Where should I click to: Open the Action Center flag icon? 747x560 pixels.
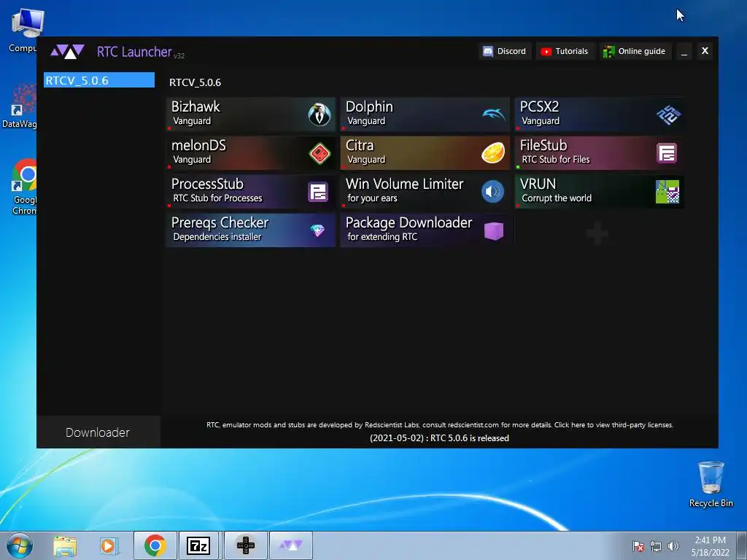pos(638,546)
